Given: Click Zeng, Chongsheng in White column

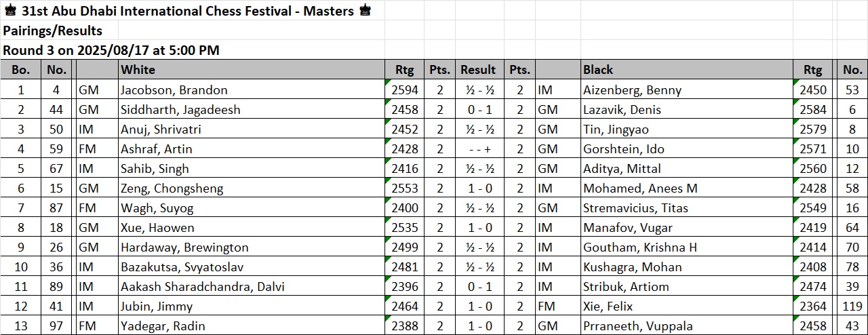Looking at the screenshot, I should coord(172,189).
